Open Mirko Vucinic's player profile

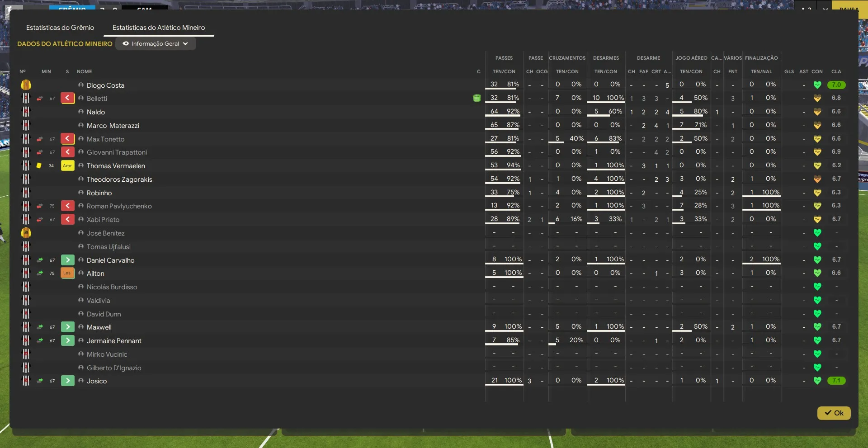pyautogui.click(x=107, y=354)
